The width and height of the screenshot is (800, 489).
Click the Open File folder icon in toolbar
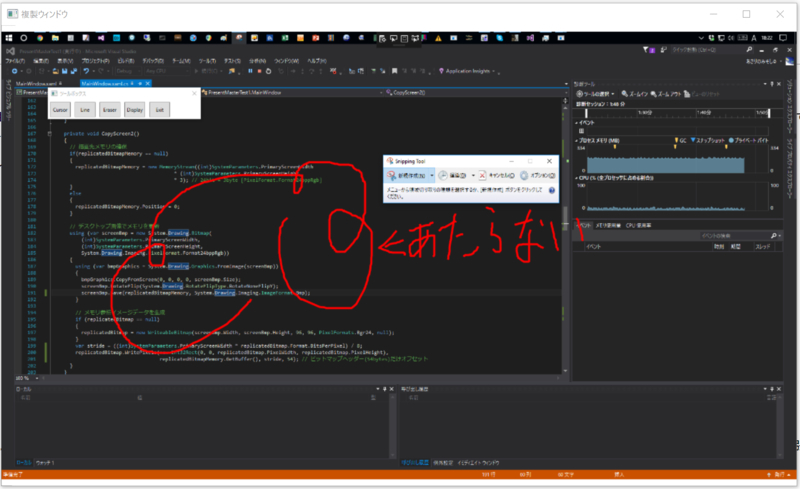[x=56, y=71]
